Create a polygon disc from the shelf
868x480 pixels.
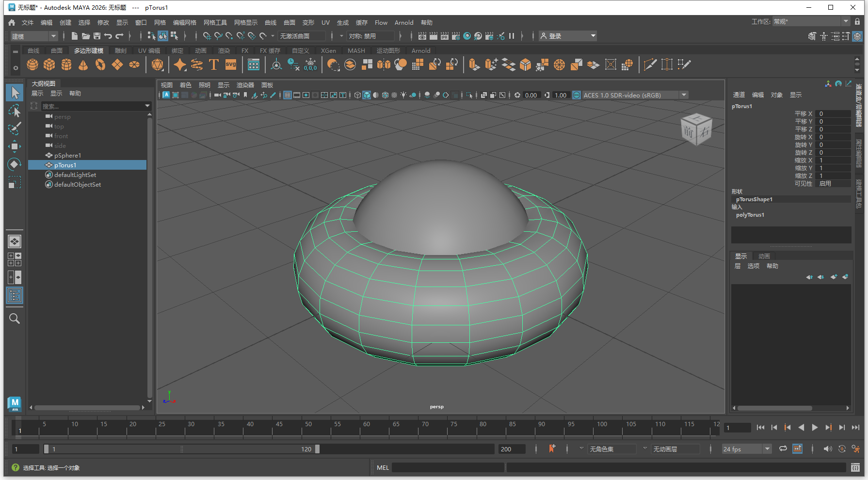point(134,64)
